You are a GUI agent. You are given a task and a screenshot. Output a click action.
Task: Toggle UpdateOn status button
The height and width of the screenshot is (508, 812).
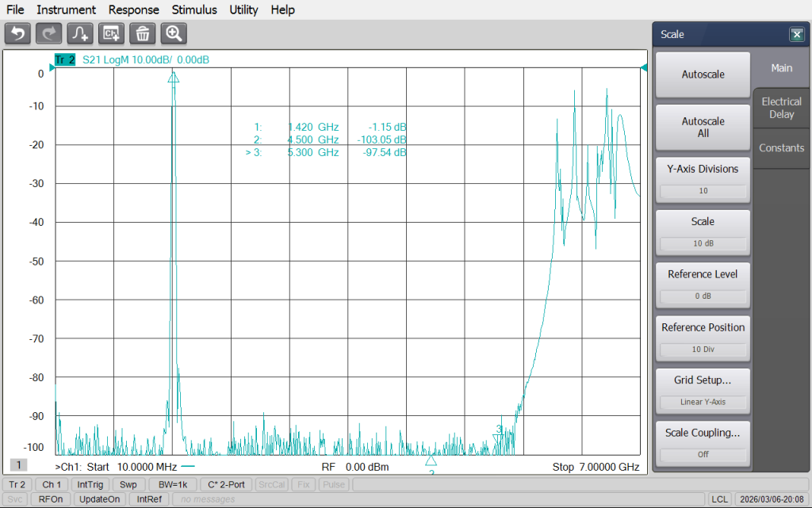(100, 499)
